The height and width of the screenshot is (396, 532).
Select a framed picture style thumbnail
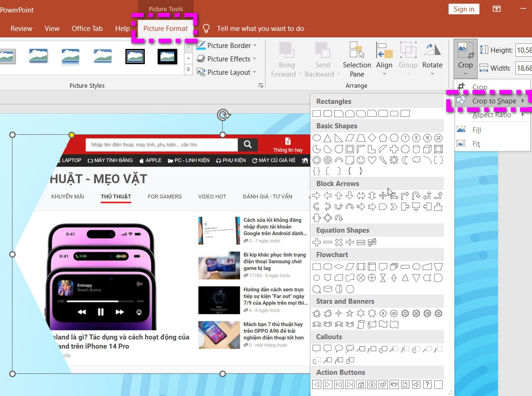(x=135, y=56)
